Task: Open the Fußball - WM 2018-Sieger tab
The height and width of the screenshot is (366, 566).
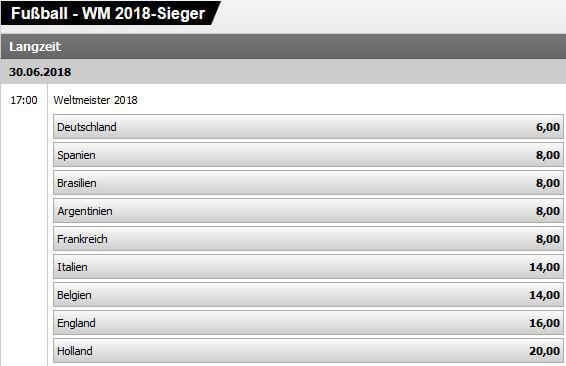Action: tap(108, 13)
